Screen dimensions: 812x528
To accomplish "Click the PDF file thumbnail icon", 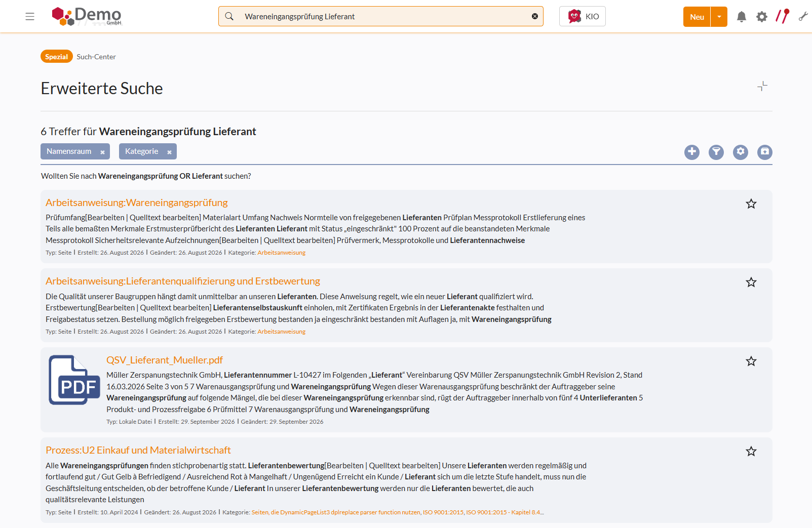I will [74, 380].
